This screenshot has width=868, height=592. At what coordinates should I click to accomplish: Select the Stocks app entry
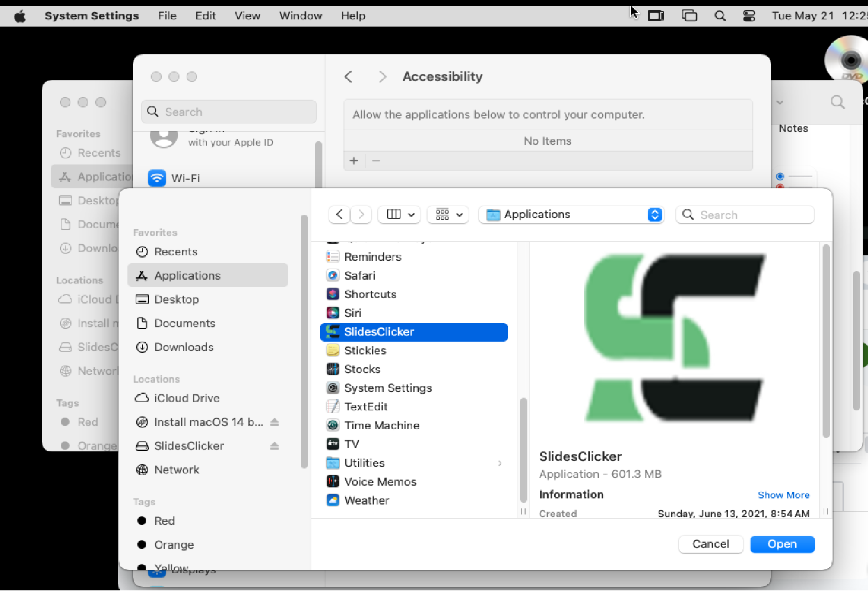(414, 369)
